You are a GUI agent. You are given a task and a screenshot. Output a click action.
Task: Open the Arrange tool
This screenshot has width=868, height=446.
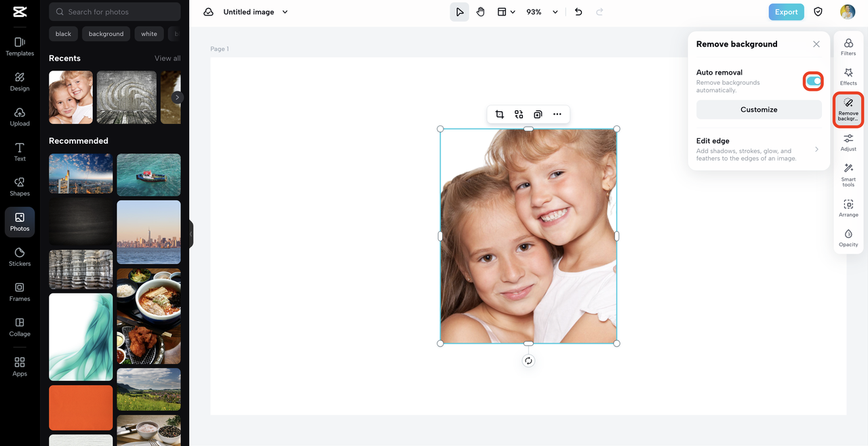tap(848, 208)
